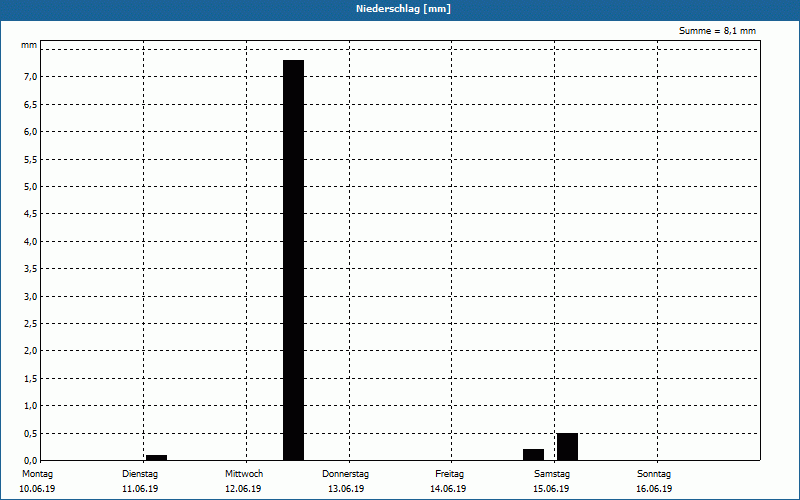The image size is (800, 500).
Task: Click the small bar just before Samstag
Action: click(534, 455)
